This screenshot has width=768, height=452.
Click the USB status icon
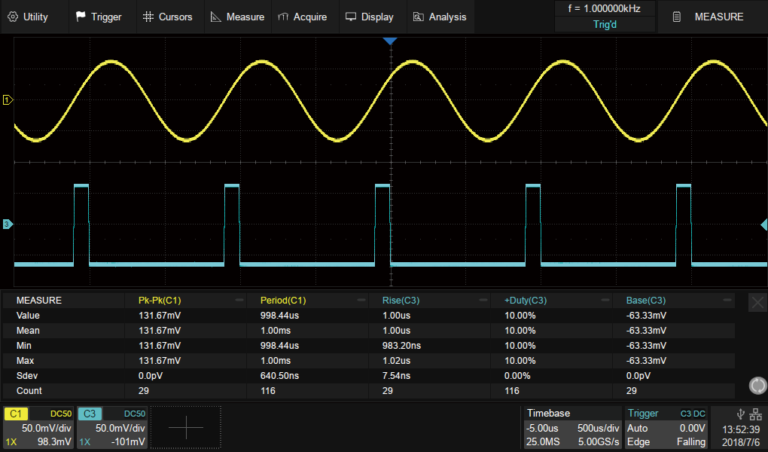tap(738, 415)
